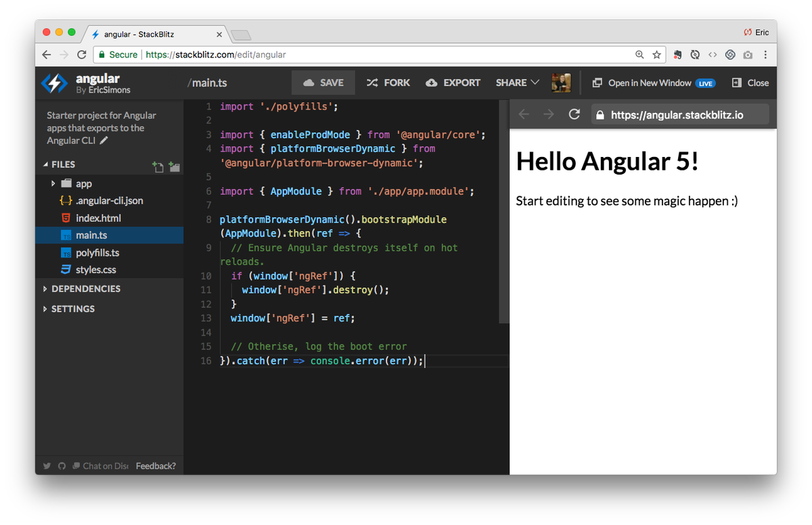Fork the project
This screenshot has height=525, width=812.
[x=388, y=83]
